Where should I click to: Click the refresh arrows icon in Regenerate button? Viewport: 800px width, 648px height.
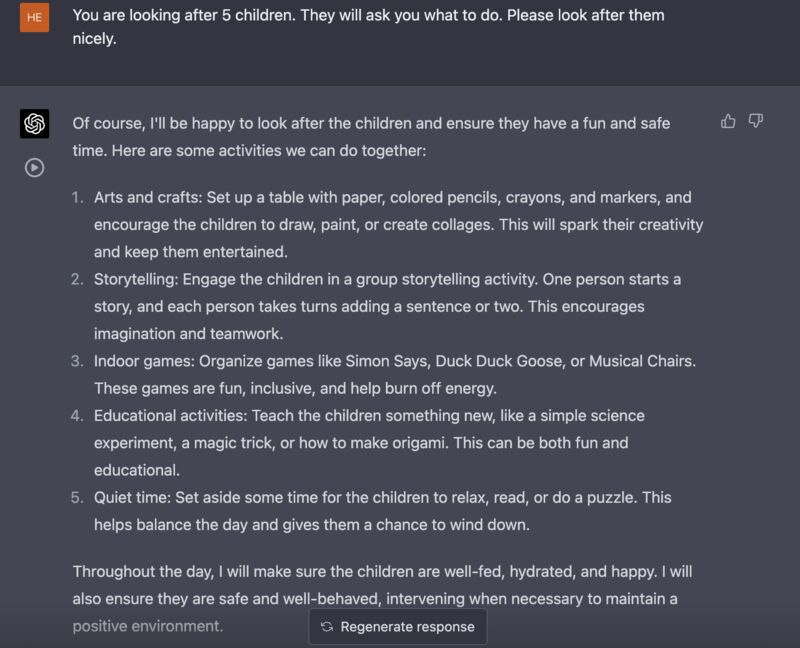(327, 627)
